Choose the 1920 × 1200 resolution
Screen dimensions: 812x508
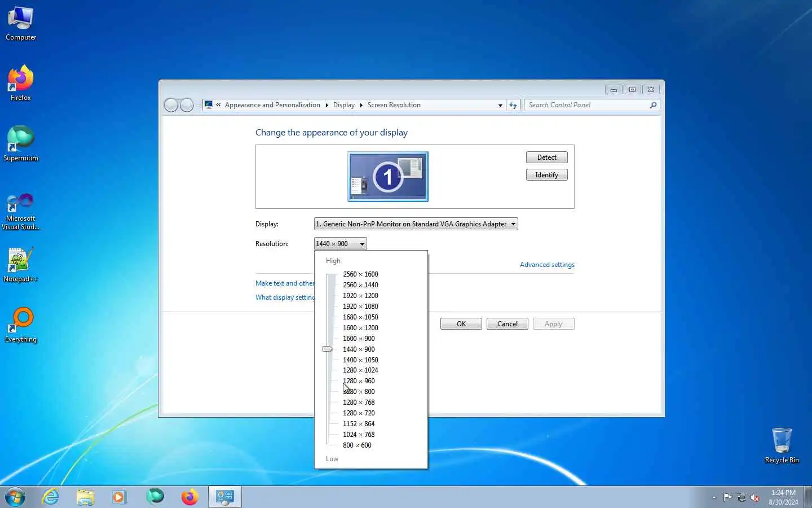(x=360, y=296)
